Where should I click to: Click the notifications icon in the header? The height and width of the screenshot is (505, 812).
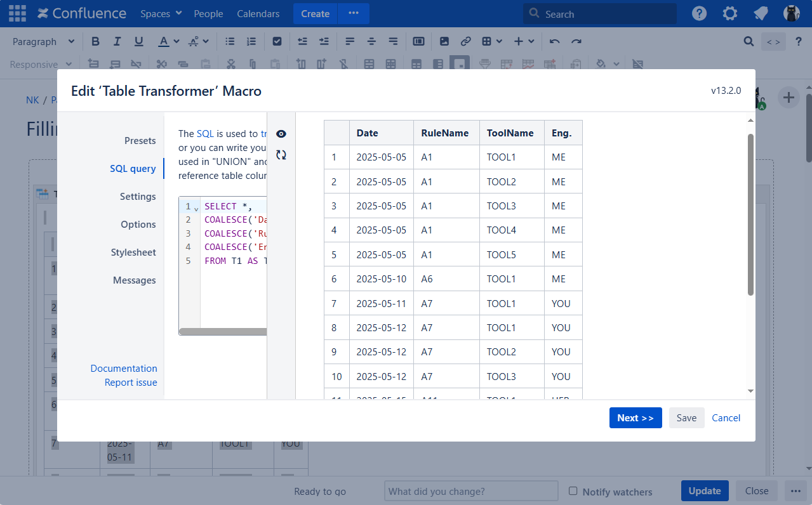point(761,13)
